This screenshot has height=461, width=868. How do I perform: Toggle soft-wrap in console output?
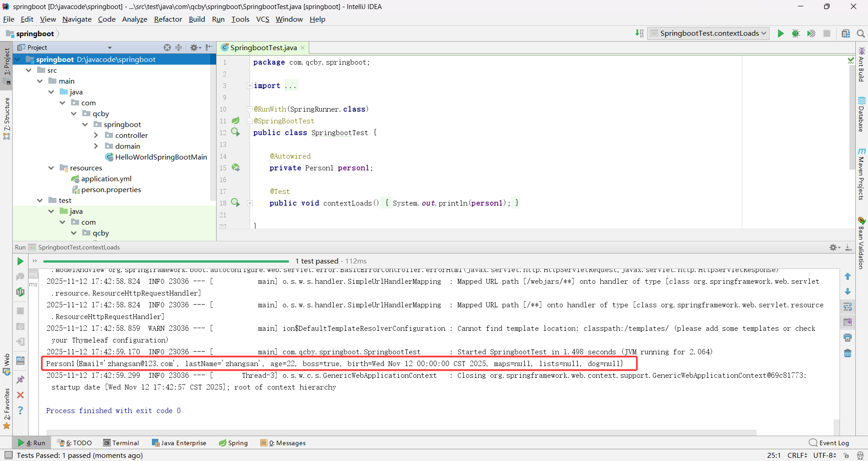pyautogui.click(x=848, y=307)
